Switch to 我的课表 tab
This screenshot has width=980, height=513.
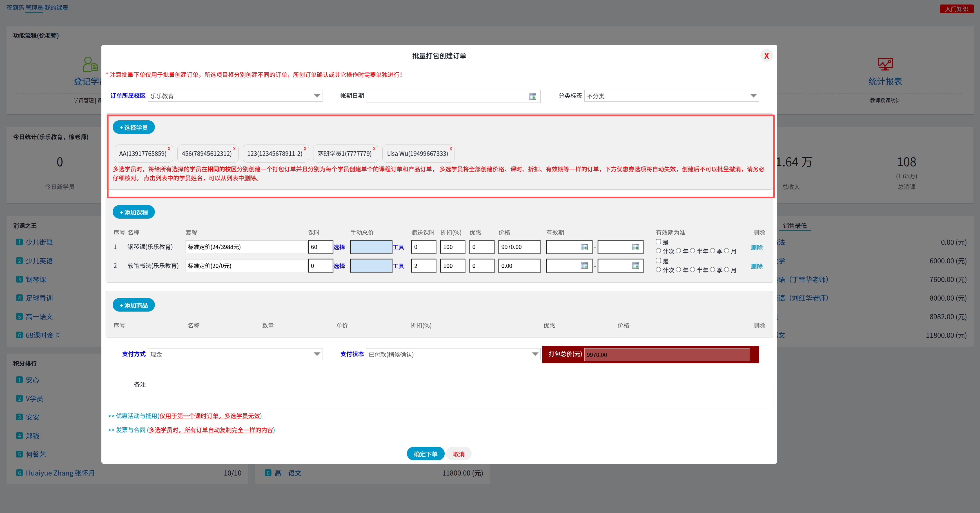[56, 8]
